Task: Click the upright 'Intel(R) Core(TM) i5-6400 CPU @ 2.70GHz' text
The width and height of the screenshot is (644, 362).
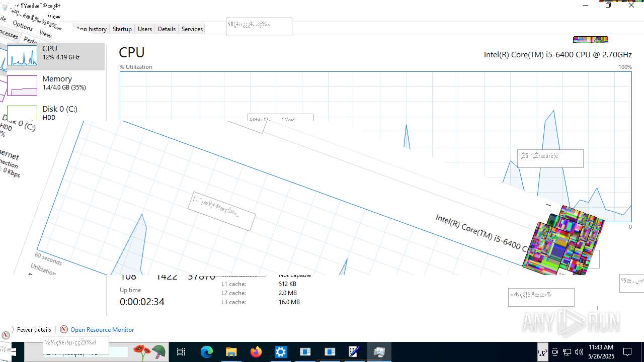Action: (557, 54)
